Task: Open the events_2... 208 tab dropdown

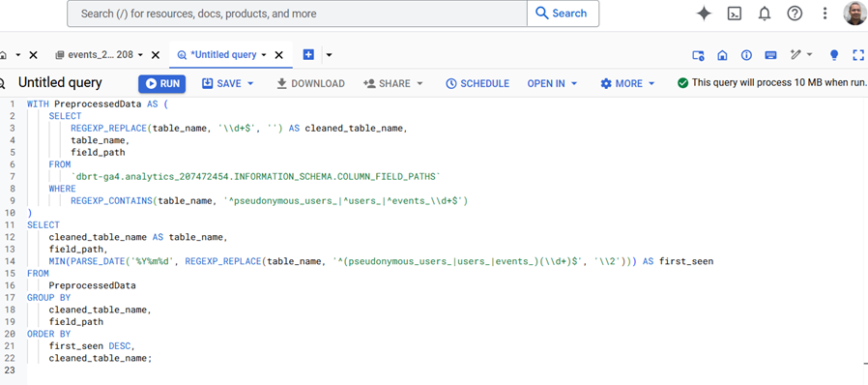Action: click(140, 55)
